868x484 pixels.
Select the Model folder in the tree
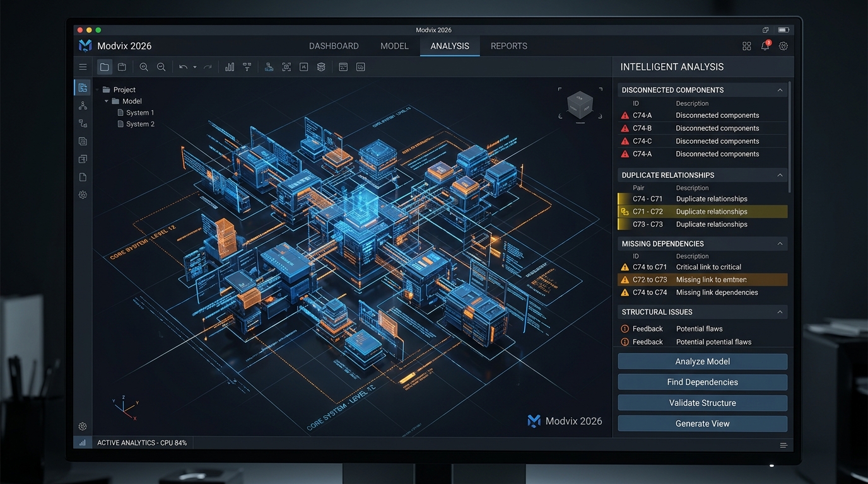coord(127,101)
